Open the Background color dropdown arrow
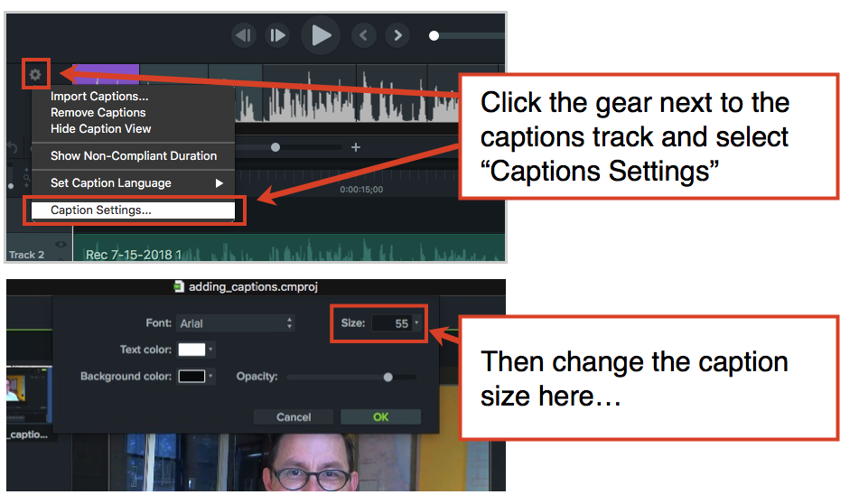Image resolution: width=859 pixels, height=504 pixels. tap(210, 377)
